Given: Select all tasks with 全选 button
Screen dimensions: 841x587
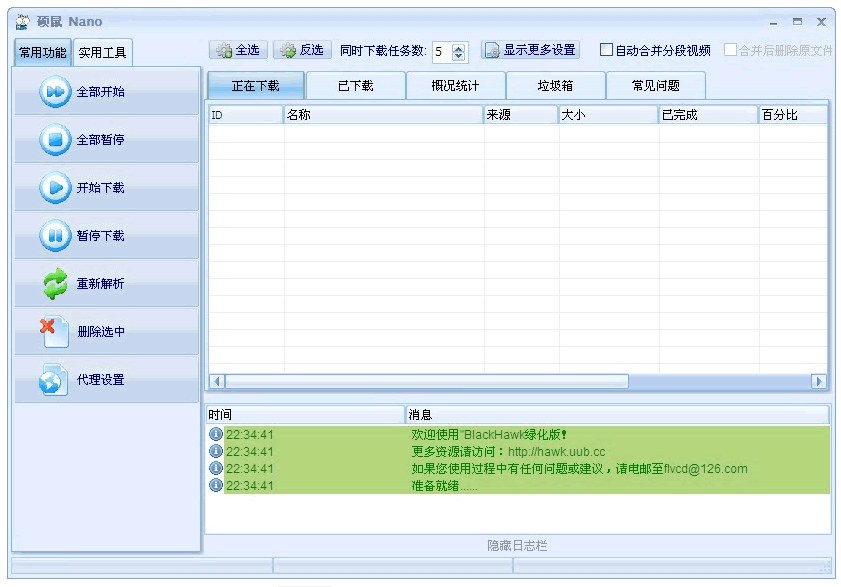Looking at the screenshot, I should (x=239, y=50).
